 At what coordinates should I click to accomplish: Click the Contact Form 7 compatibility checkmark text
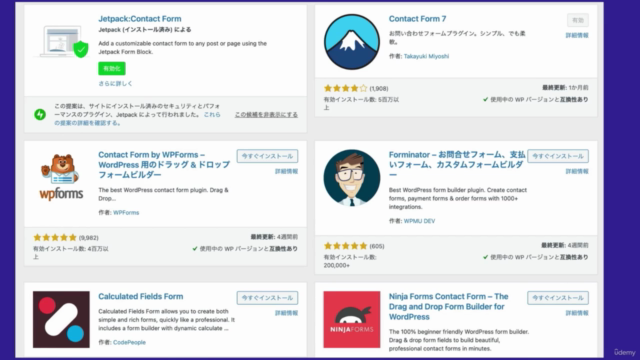pyautogui.click(x=536, y=100)
